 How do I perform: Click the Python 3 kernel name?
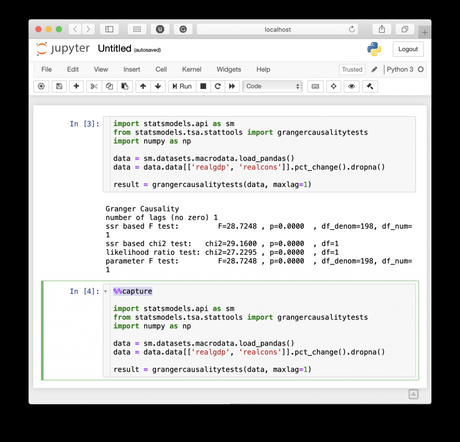pos(400,69)
